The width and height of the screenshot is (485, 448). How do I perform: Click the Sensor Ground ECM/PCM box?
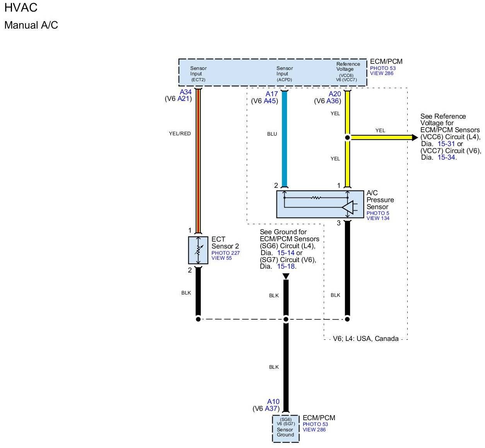point(285,428)
